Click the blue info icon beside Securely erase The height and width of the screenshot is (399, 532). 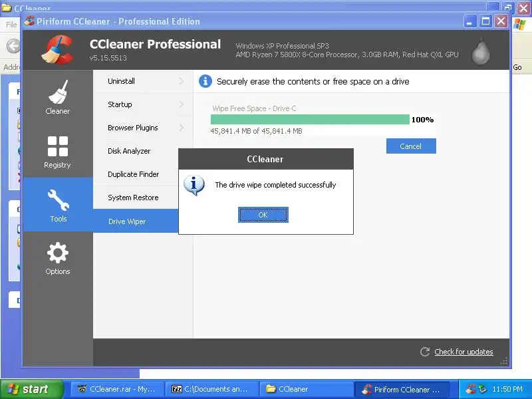point(205,81)
